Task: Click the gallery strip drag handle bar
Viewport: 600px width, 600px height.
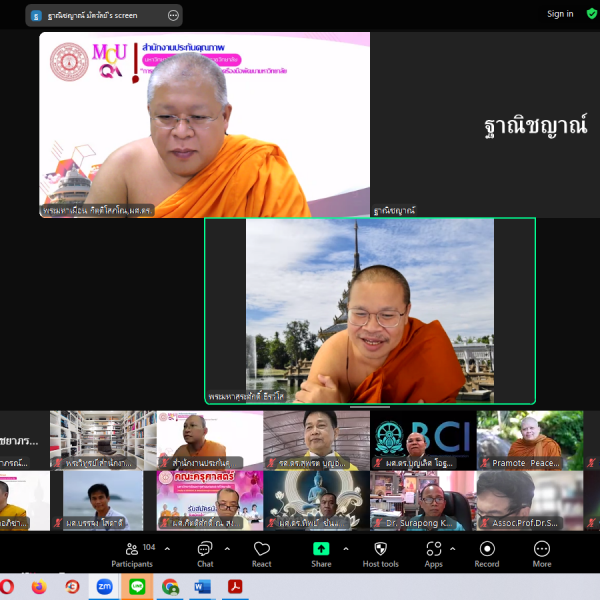Action: pos(370,407)
